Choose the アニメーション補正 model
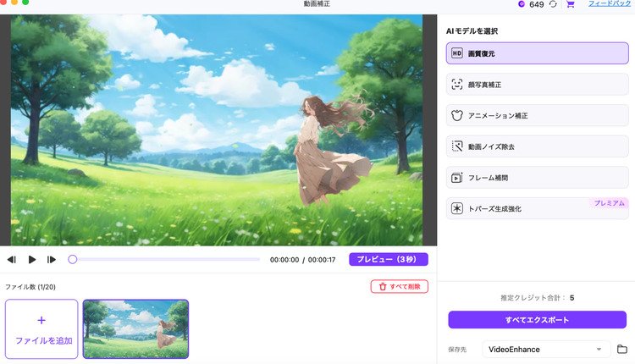This screenshot has width=635, height=364. pos(537,115)
